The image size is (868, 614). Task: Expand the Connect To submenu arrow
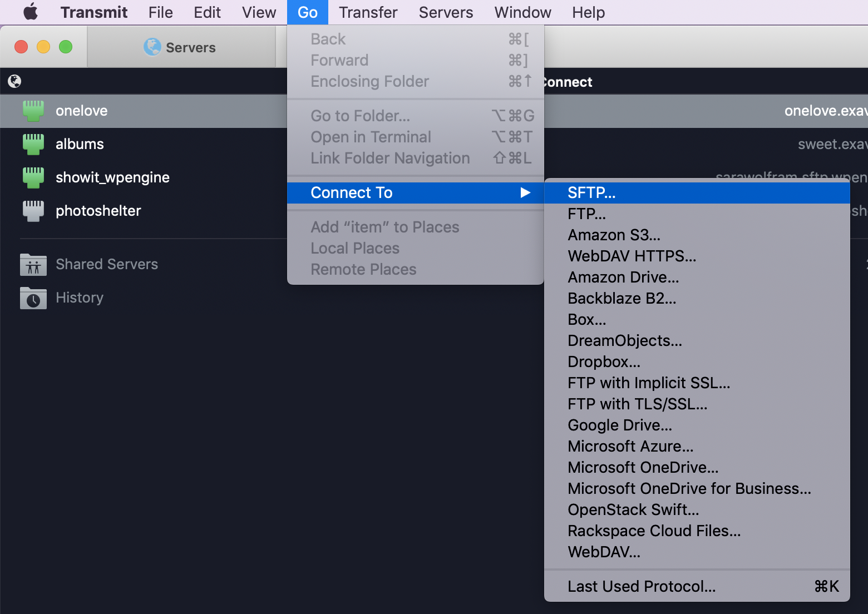click(x=525, y=192)
